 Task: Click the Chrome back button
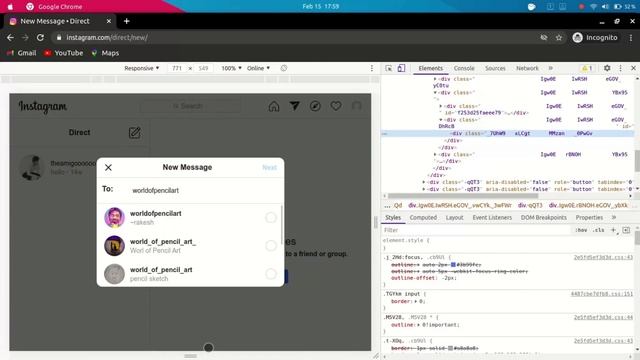10,38
